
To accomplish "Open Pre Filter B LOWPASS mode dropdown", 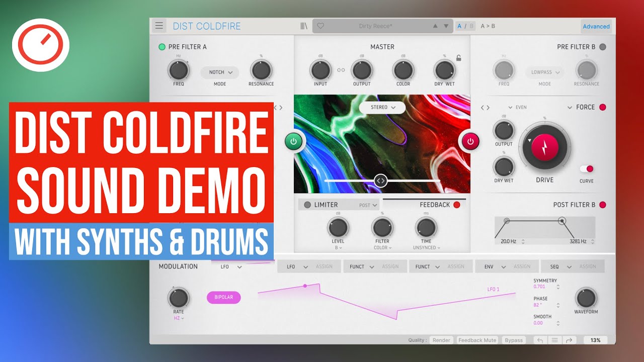I will (545, 72).
